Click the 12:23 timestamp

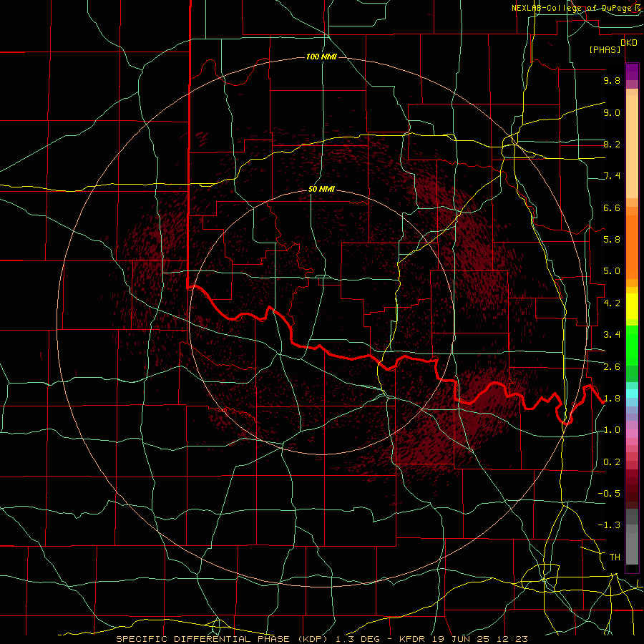[512, 639]
